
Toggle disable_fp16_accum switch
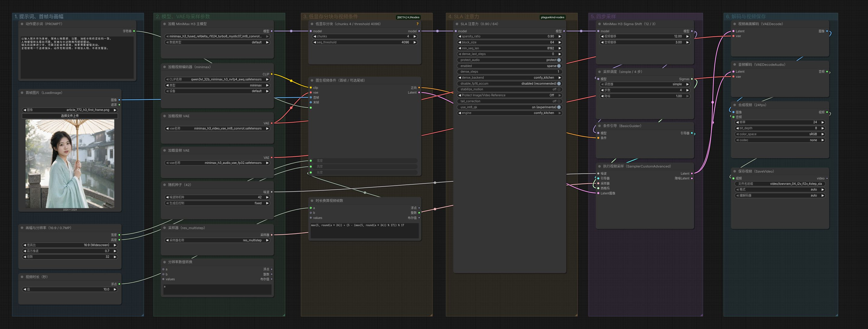click(559, 83)
